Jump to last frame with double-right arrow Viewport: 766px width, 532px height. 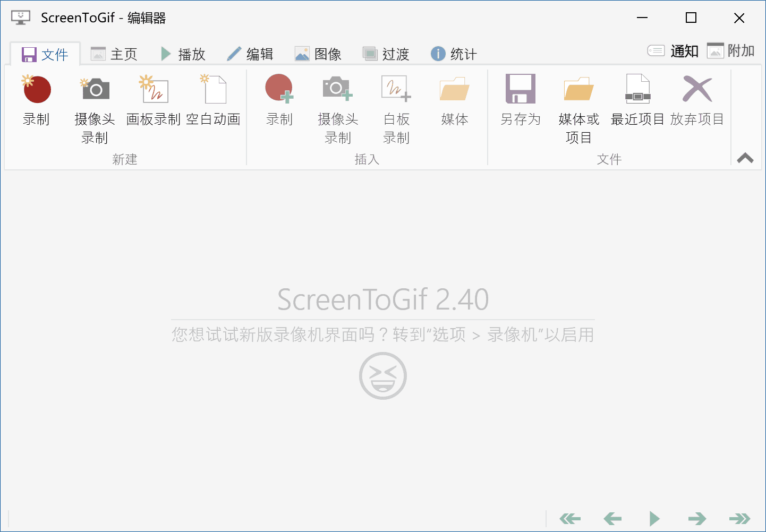tap(739, 518)
